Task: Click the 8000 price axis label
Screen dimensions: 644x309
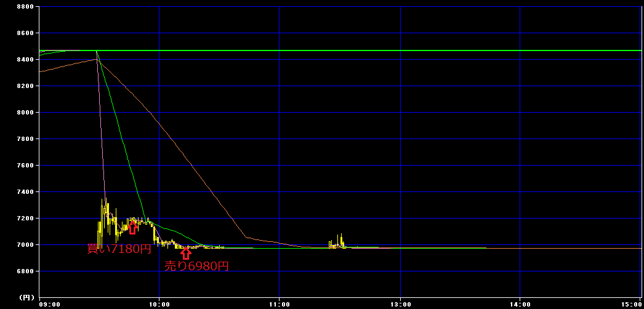Action: tap(26, 113)
